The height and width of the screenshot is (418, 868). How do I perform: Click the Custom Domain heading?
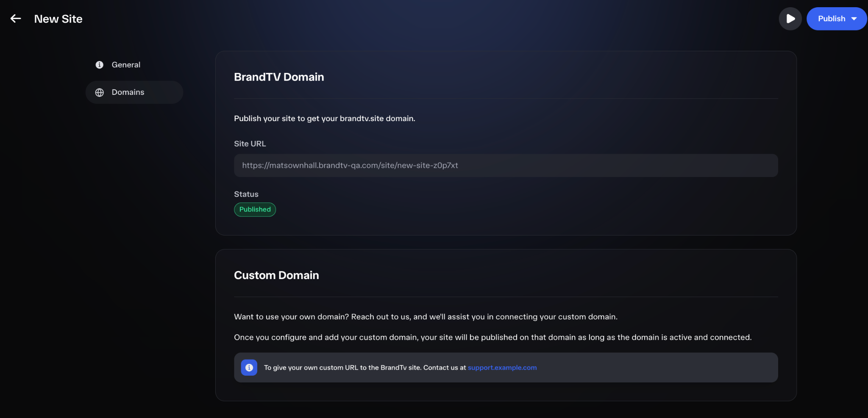276,275
